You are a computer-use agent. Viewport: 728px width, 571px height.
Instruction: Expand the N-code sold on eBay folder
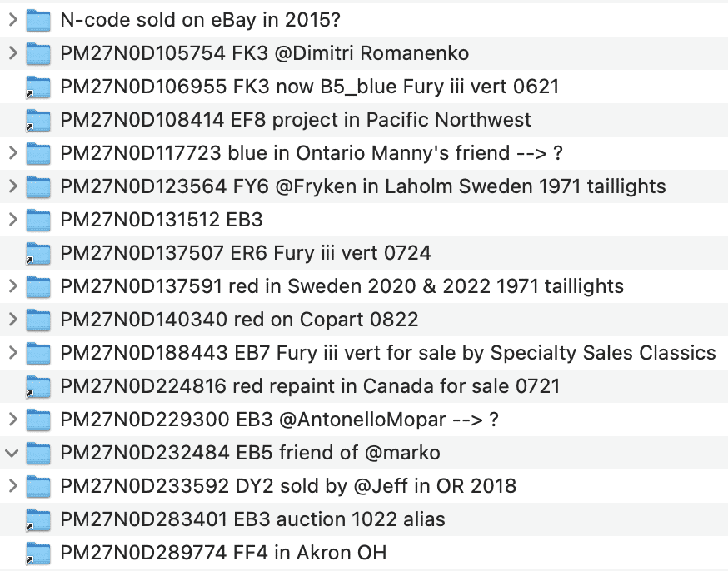[12, 20]
